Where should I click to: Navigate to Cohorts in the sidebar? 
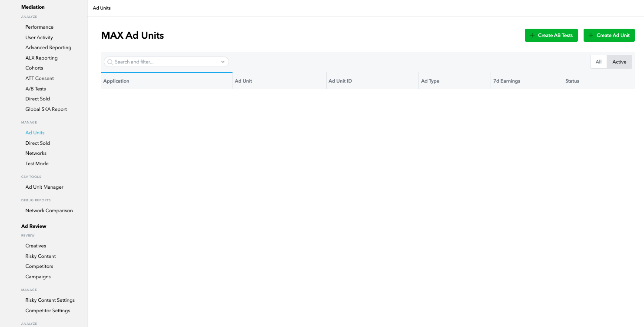(35, 68)
